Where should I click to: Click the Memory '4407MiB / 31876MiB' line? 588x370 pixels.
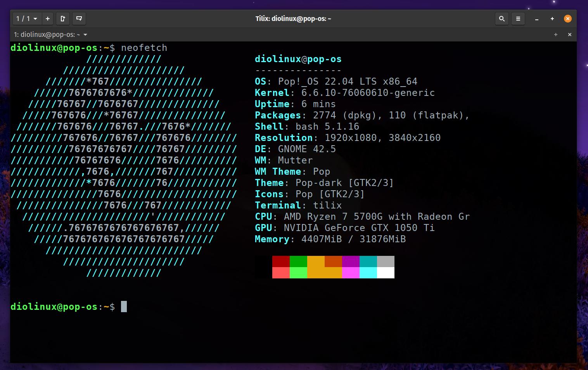pos(330,239)
